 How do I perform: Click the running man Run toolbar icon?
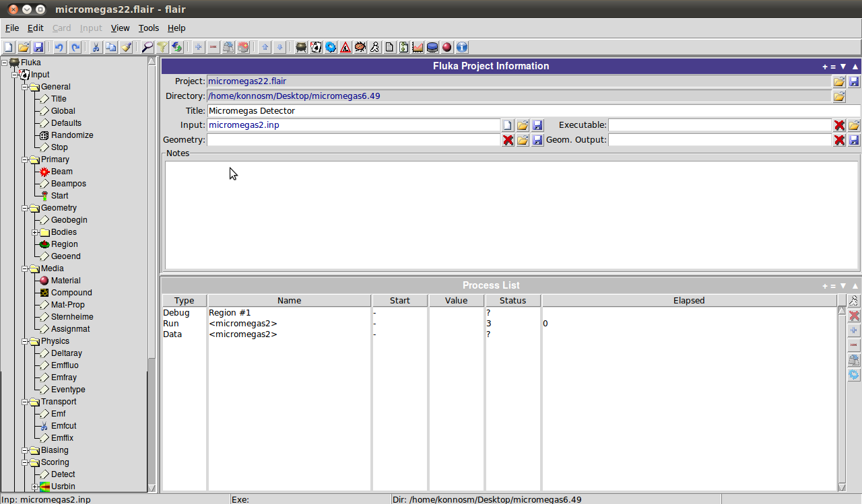375,47
